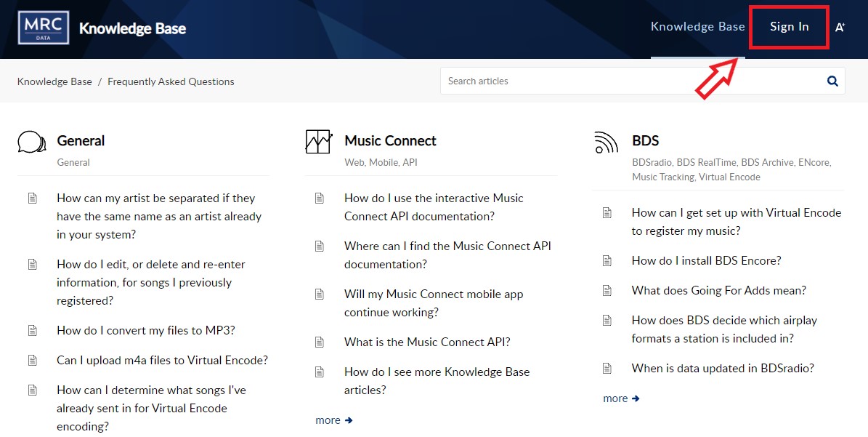Screen dimensions: 868x437
Task: Click document icon beside songs already sent question
Action: [33, 390]
